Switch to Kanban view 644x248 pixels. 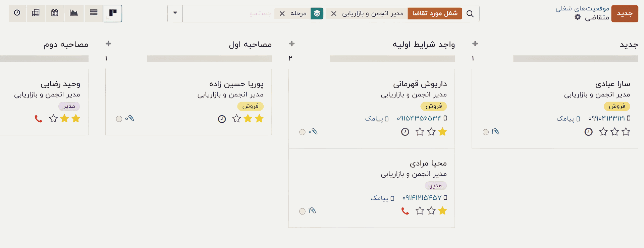pos(113,13)
